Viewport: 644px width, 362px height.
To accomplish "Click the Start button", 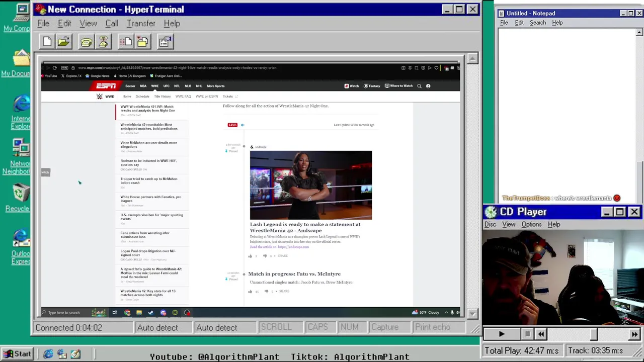I will [18, 354].
